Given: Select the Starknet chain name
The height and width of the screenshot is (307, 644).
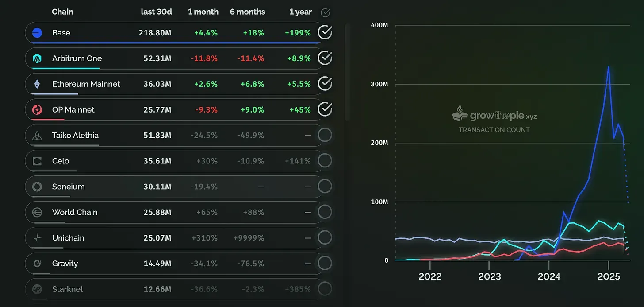Looking at the screenshot, I should (x=68, y=289).
